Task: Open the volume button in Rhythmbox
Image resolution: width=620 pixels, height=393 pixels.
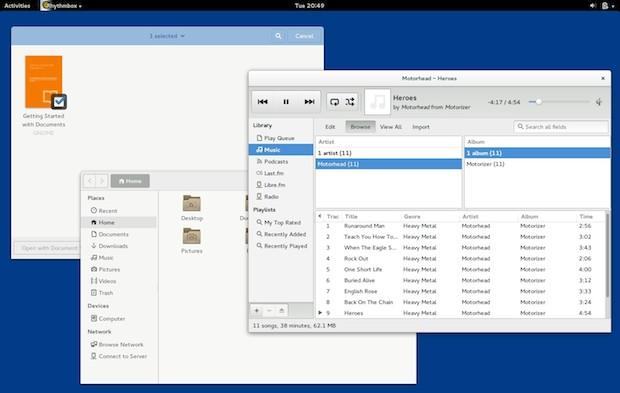Action: pos(599,102)
